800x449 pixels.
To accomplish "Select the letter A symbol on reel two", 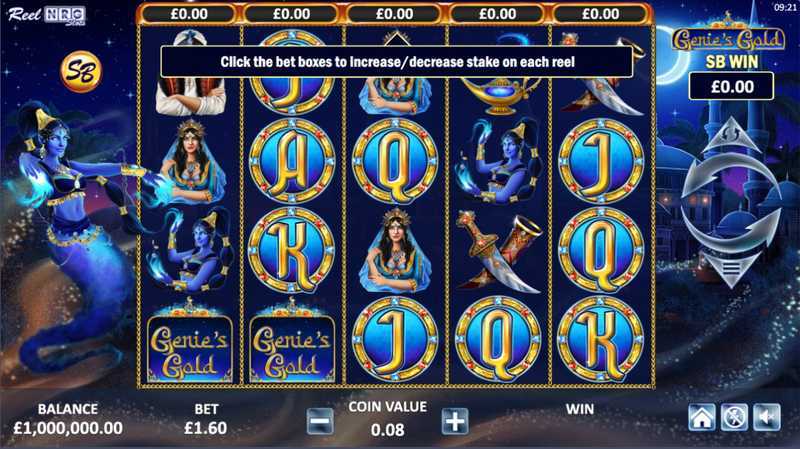I will pyautogui.click(x=292, y=161).
